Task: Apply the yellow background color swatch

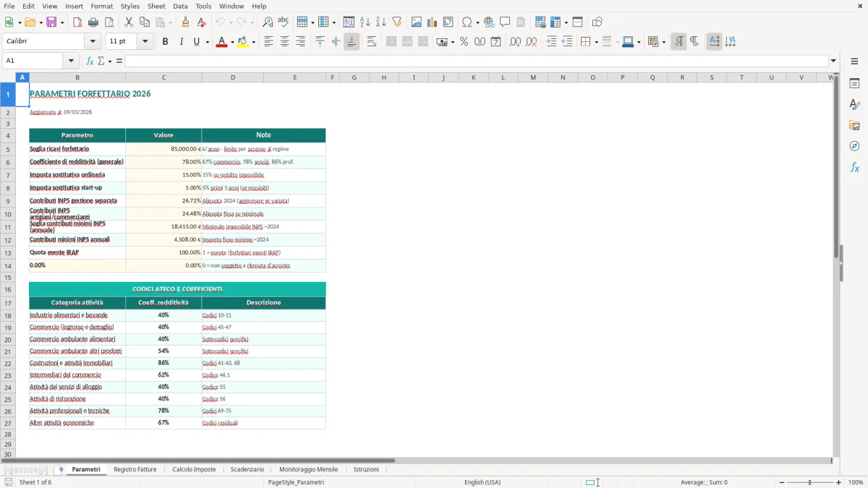Action: point(243,42)
